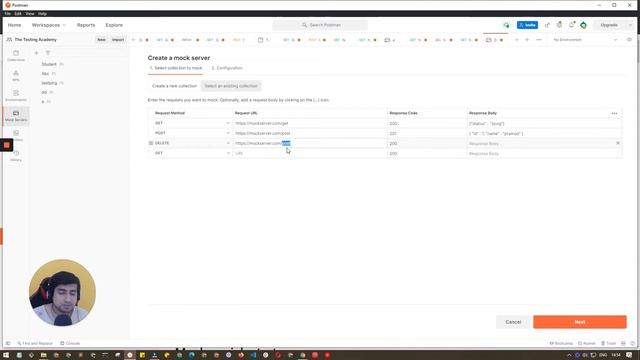The width and height of the screenshot is (640, 360).
Task: Click the Search Postman field
Action: pos(320,25)
